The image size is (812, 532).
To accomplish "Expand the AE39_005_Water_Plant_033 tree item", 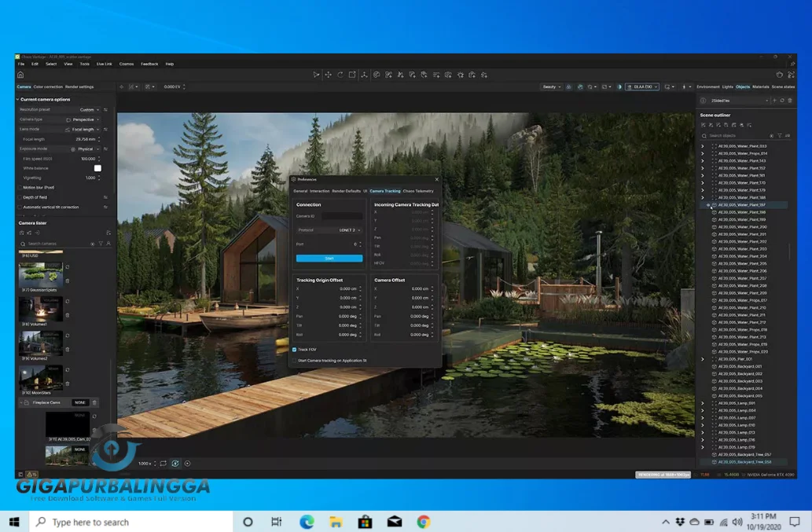I will (703, 146).
